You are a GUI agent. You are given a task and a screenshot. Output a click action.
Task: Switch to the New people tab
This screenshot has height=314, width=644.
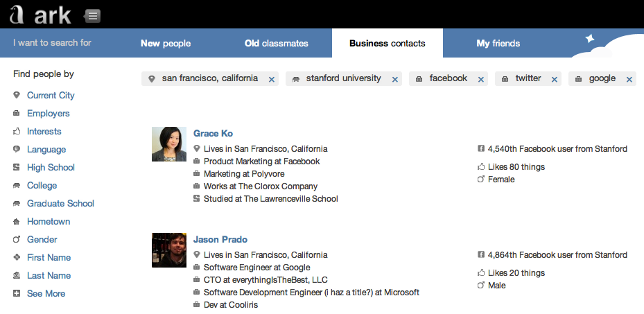coord(166,44)
